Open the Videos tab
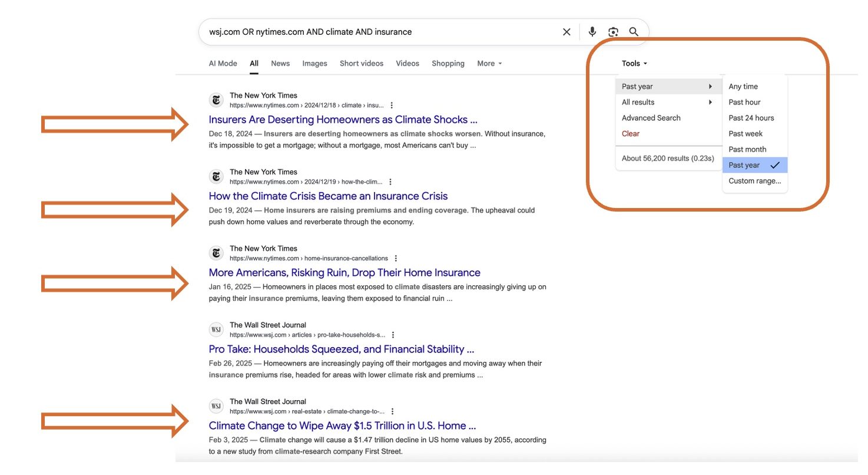The width and height of the screenshot is (868, 475). (408, 64)
